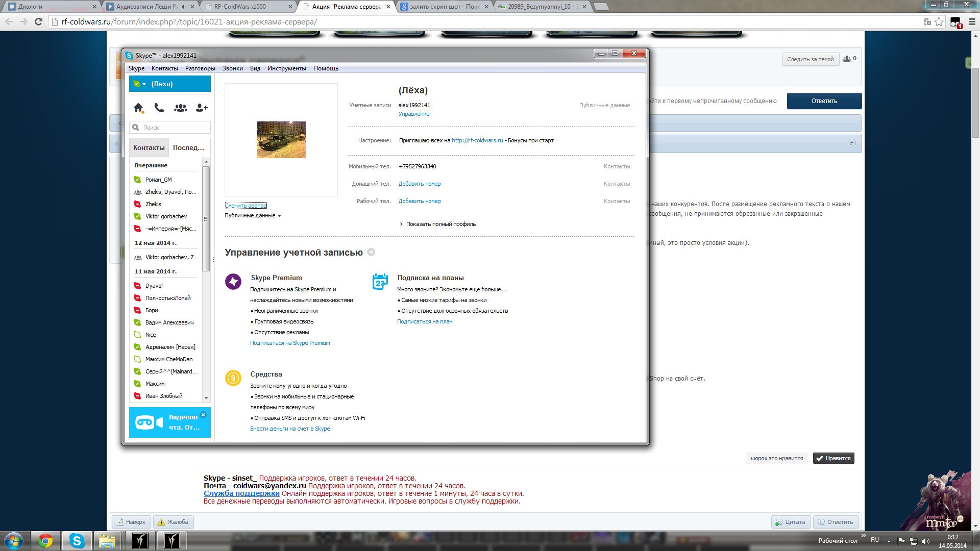
Task: Select contact Viktor gorbachev
Action: coord(165,216)
